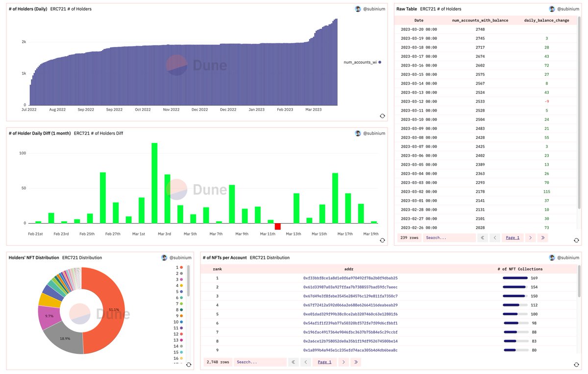Focus the NFTs per Account search field
This screenshot has width=588, height=374.
pyautogui.click(x=260, y=362)
